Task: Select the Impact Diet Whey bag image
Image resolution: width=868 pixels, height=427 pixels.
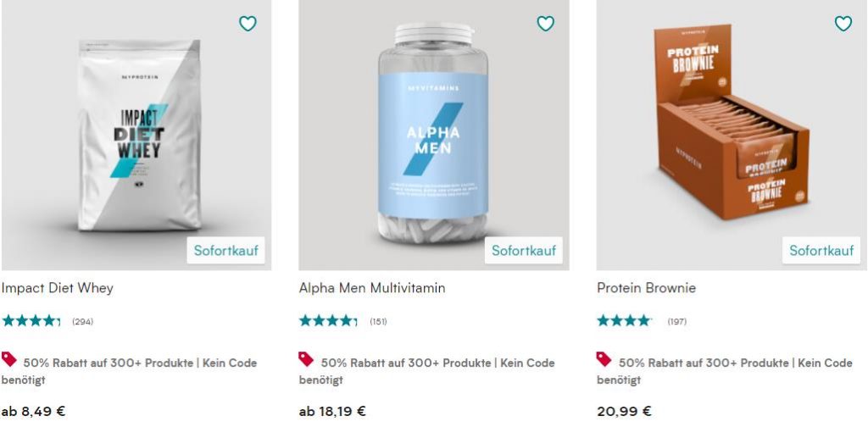Action: [x=140, y=136]
